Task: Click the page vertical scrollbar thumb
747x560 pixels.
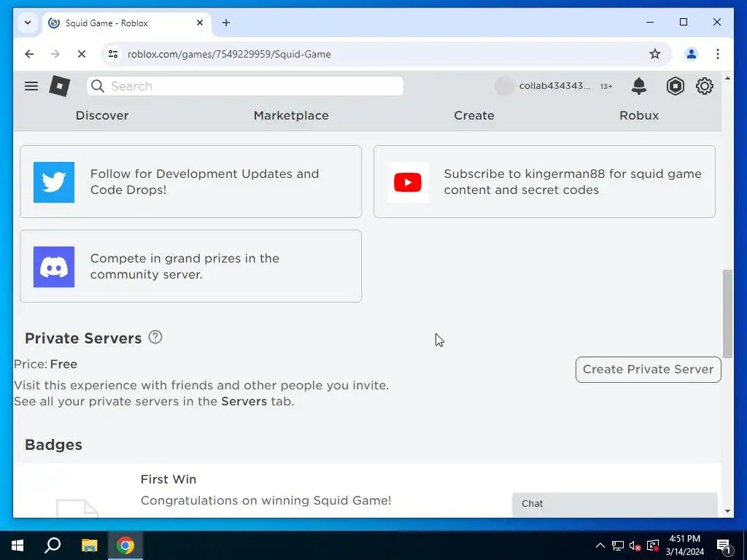Action: coord(727,314)
